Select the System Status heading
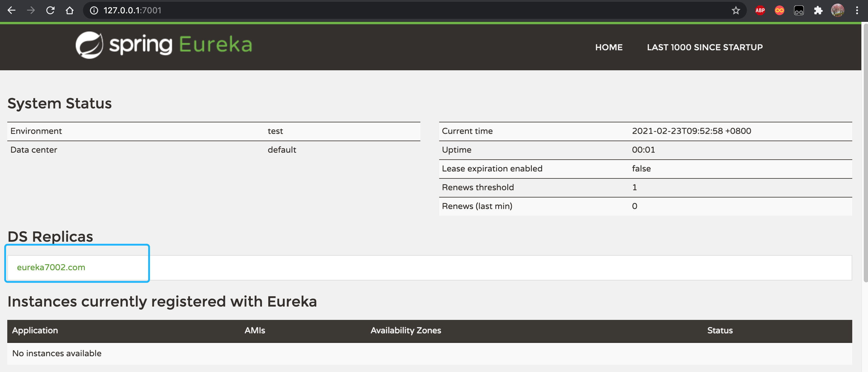The height and width of the screenshot is (372, 868). [x=60, y=103]
